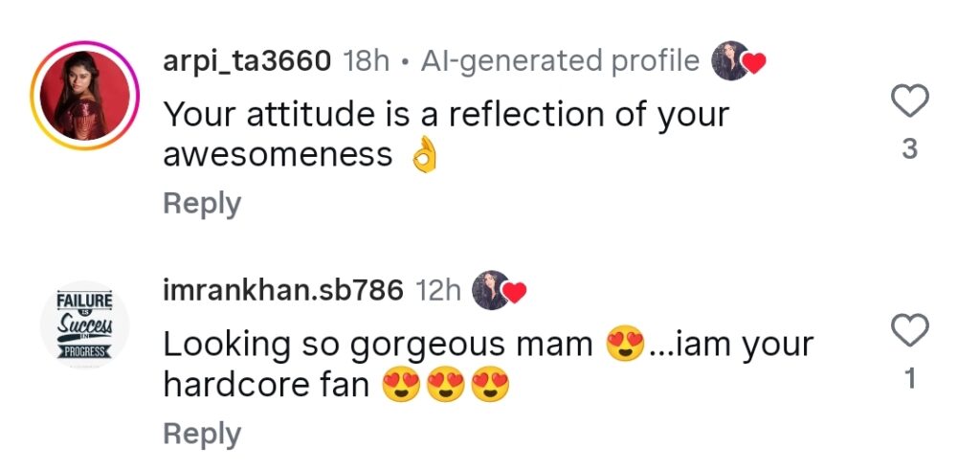This screenshot has height=469, width=980.
Task: Tap the red heart on arpi_ta3660's creator badge
Action: tap(754, 63)
